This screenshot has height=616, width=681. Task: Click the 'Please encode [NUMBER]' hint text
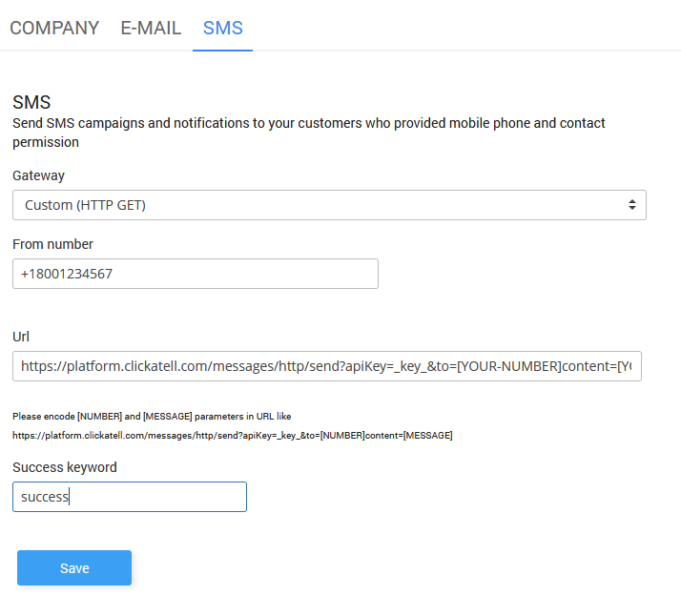click(151, 416)
